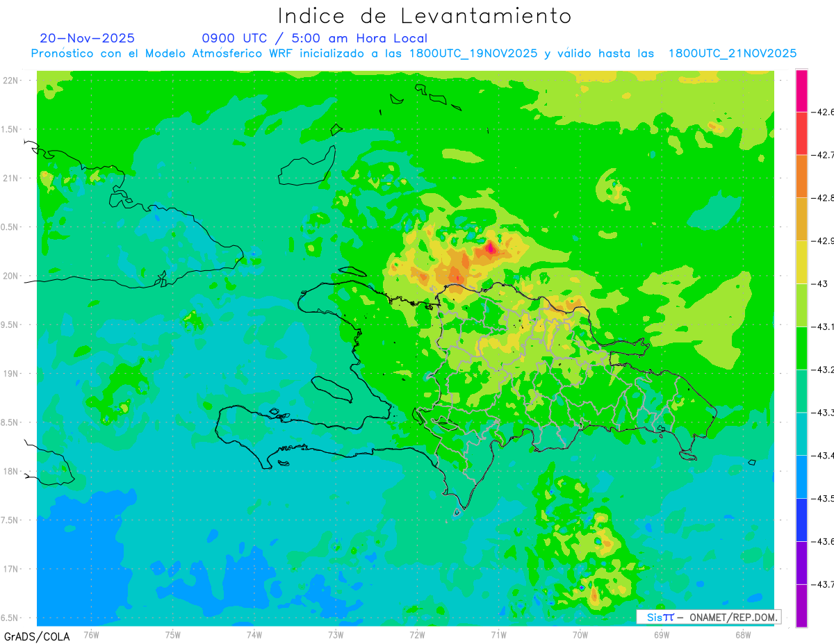Image resolution: width=834 pixels, height=644 pixels.
Task: Click the '8.5N' latitude label
Action: point(10,422)
